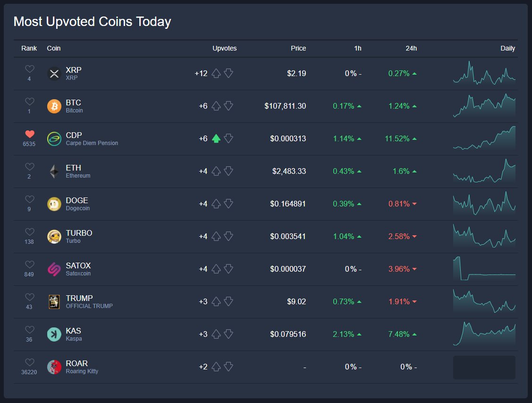Screen dimensions: 532x403
Task: Upvote the ROAR coin
Action: click(x=216, y=367)
